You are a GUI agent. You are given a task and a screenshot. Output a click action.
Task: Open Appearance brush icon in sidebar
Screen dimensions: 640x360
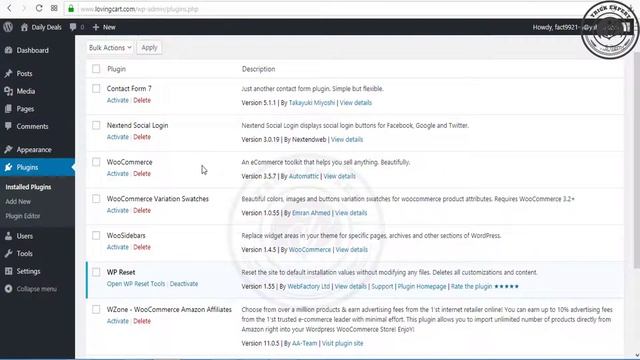[9, 149]
